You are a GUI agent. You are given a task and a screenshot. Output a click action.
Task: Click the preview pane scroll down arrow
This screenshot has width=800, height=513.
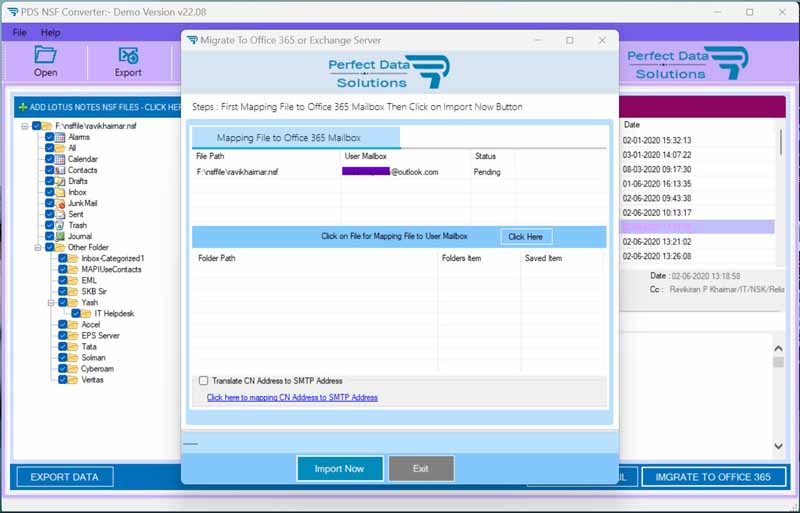point(778,446)
